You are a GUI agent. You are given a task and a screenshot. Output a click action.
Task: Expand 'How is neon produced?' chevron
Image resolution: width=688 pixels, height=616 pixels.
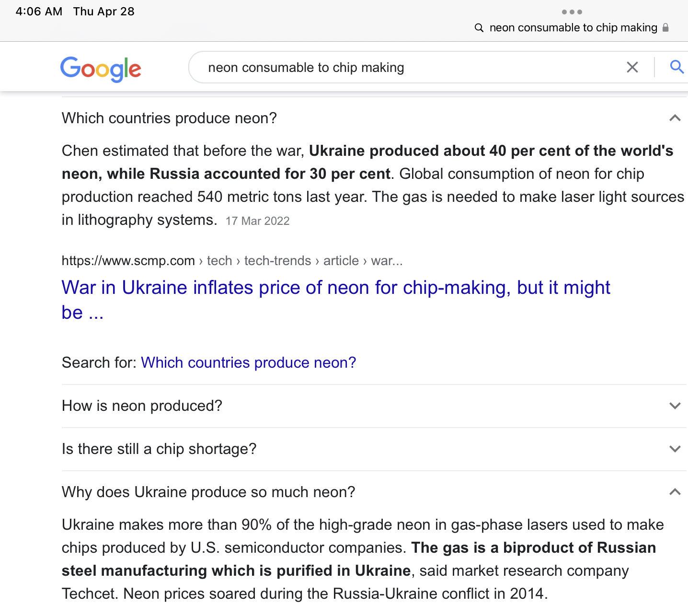[x=675, y=406]
